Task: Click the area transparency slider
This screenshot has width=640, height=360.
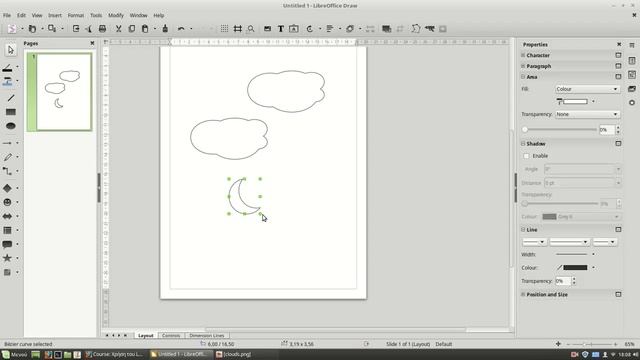Action: [560, 130]
